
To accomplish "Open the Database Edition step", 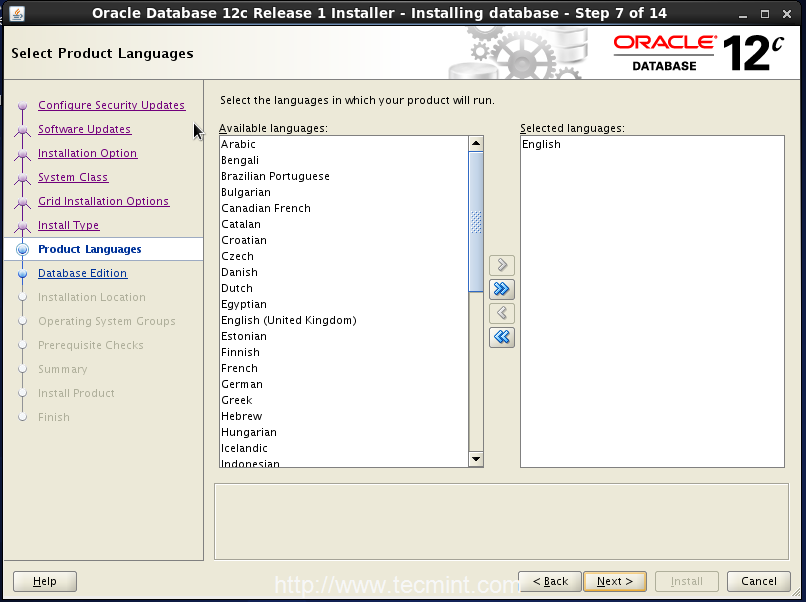I will [x=83, y=273].
